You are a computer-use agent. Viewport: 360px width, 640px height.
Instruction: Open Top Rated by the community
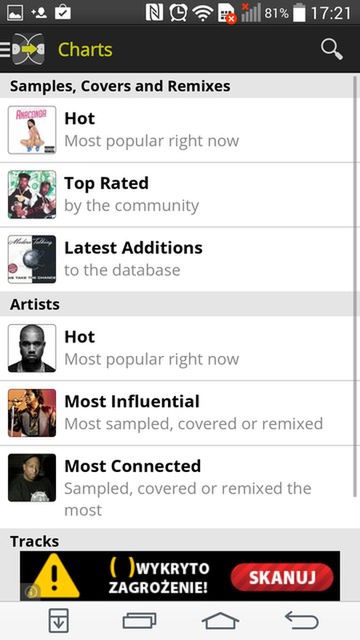tap(178, 195)
